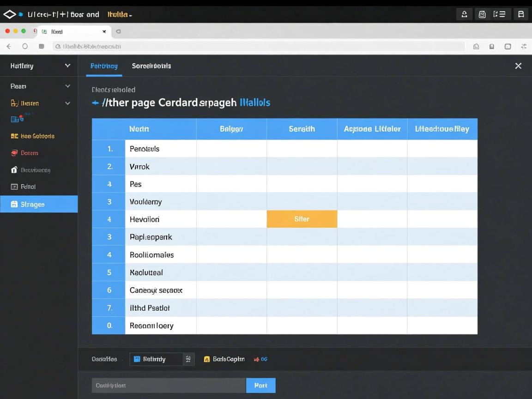The height and width of the screenshot is (399, 532).
Task: Collapse the Beam sidebar chevron
Action: click(67, 86)
